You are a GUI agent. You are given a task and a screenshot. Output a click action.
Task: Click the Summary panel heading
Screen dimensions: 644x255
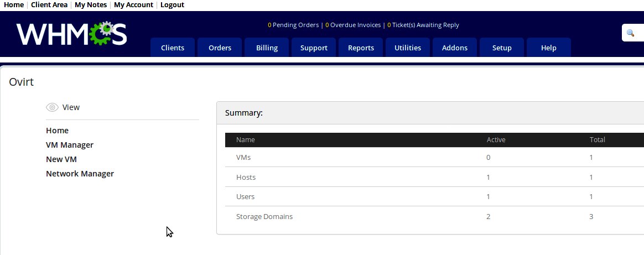pyautogui.click(x=244, y=113)
